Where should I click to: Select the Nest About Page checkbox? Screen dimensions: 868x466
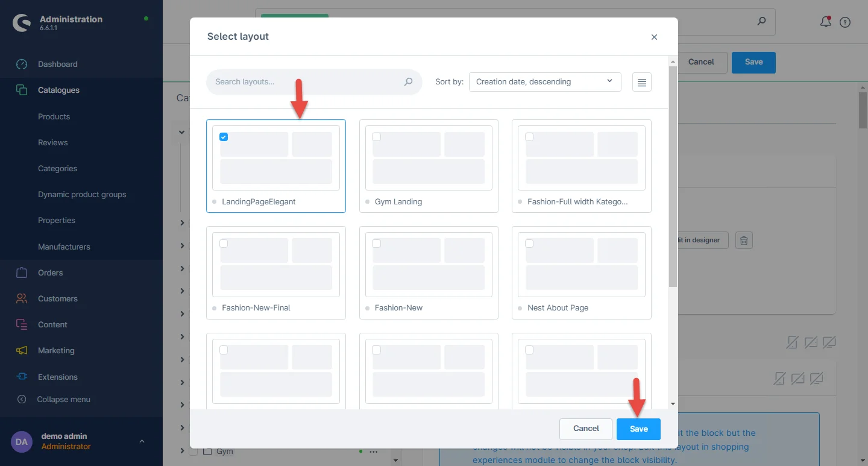[x=529, y=244]
